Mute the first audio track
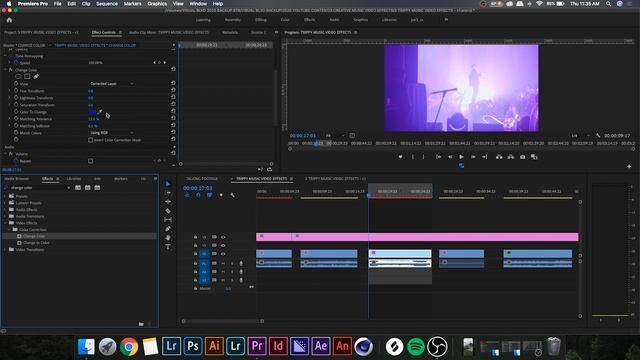This screenshot has height=360, width=640. (x=223, y=263)
